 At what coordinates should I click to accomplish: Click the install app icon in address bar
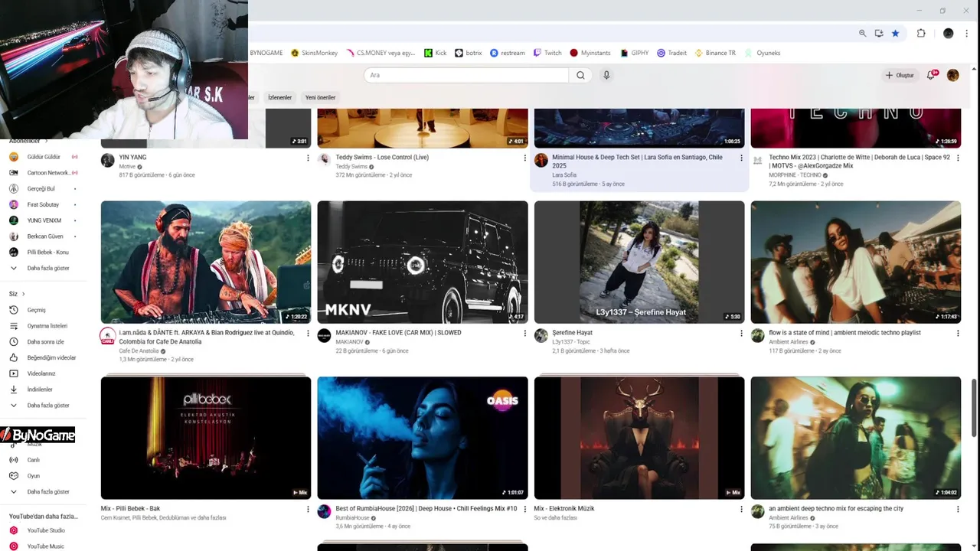point(879,33)
